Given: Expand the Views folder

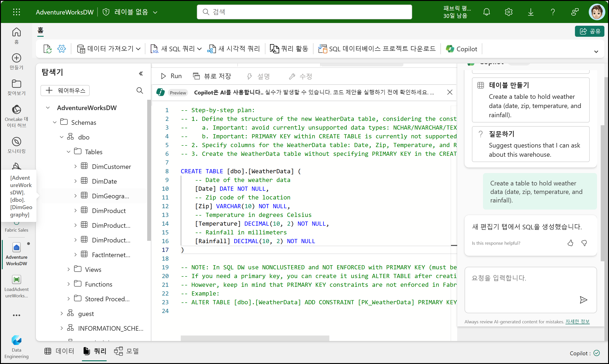Looking at the screenshot, I should (x=69, y=270).
